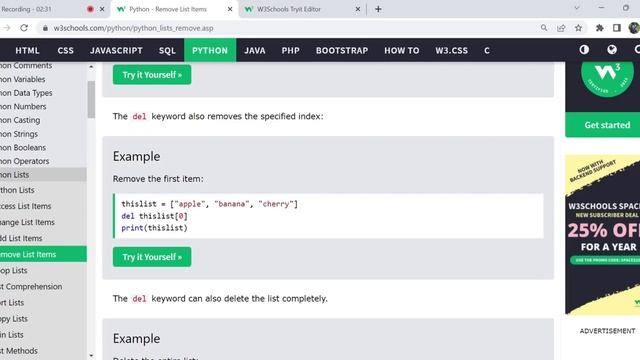The width and height of the screenshot is (640, 360).
Task: Open the profile avatar in Chrome toolbar
Action: click(634, 28)
